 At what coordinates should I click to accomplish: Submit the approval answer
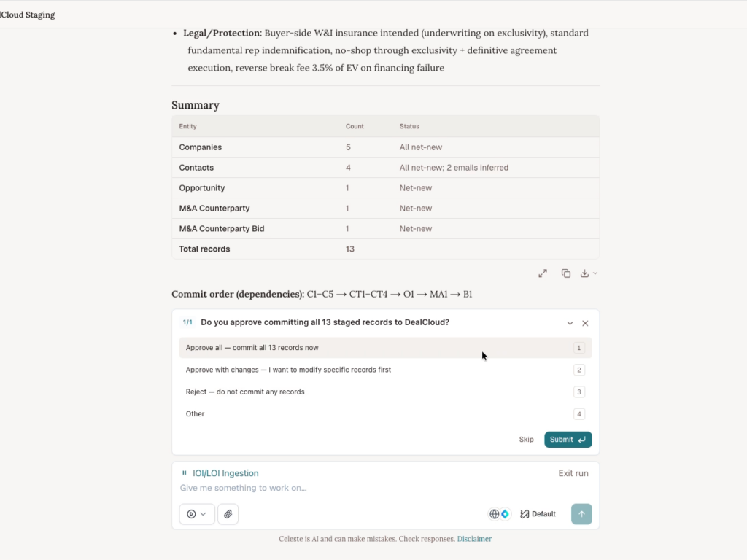coord(568,440)
